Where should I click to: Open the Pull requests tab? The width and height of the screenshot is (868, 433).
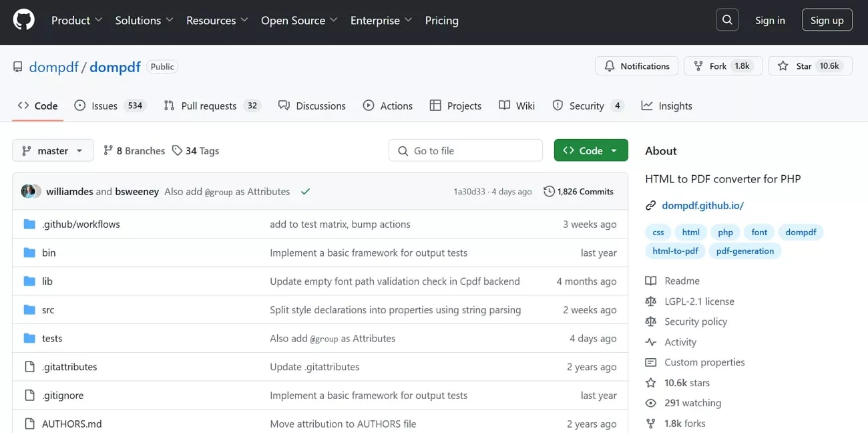click(208, 105)
